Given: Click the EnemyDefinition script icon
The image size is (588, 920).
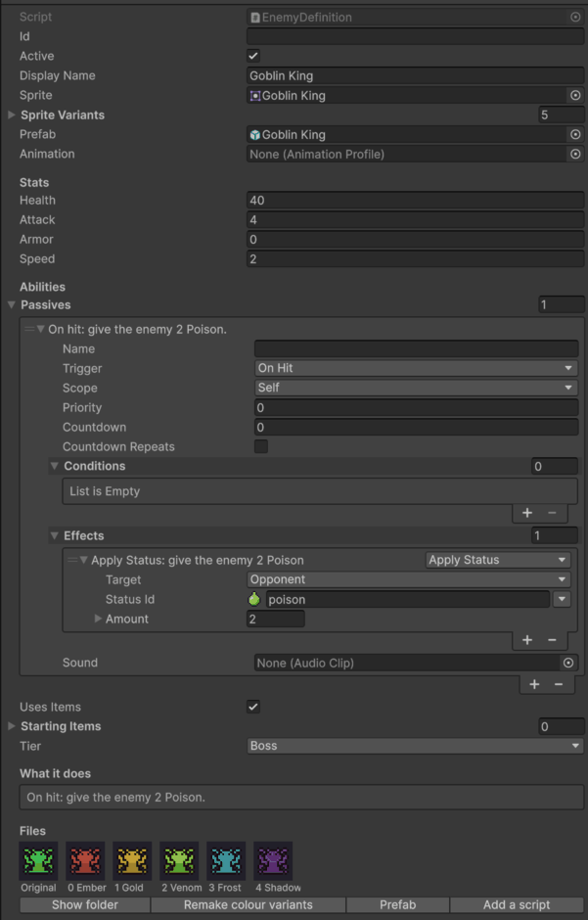Looking at the screenshot, I should pos(255,18).
